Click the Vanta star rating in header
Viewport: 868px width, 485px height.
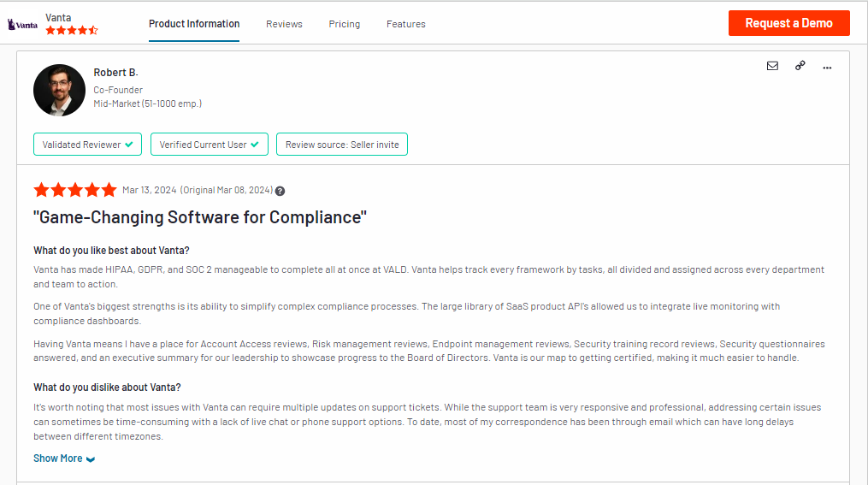pyautogui.click(x=72, y=31)
